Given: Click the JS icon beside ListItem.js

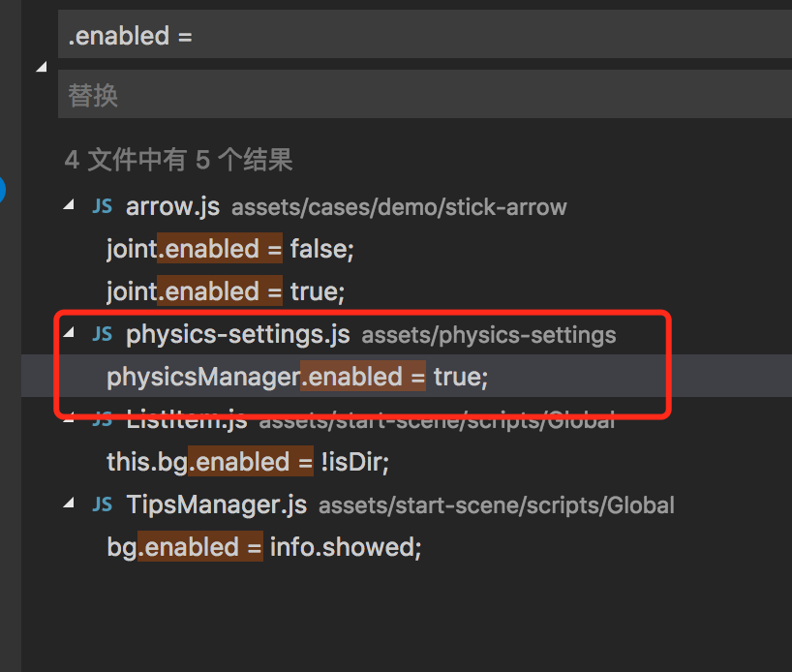Looking at the screenshot, I should [102, 421].
